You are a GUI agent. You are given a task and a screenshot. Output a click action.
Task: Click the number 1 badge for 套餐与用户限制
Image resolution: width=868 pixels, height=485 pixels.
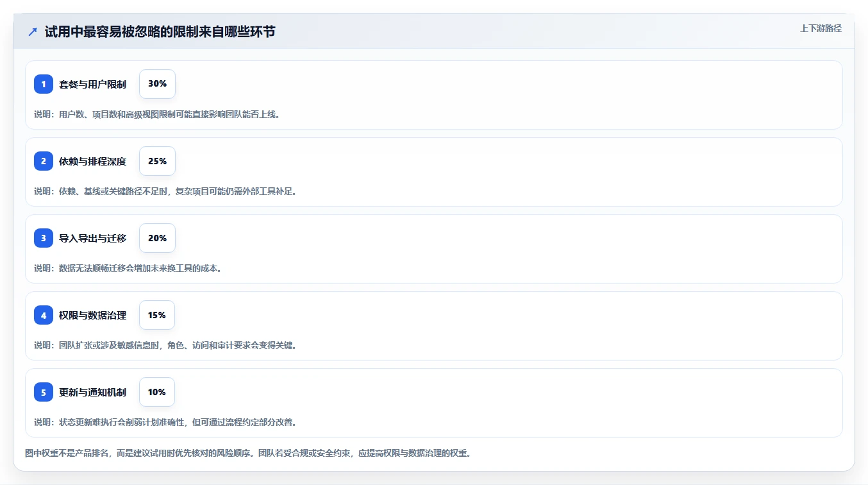[x=44, y=84]
